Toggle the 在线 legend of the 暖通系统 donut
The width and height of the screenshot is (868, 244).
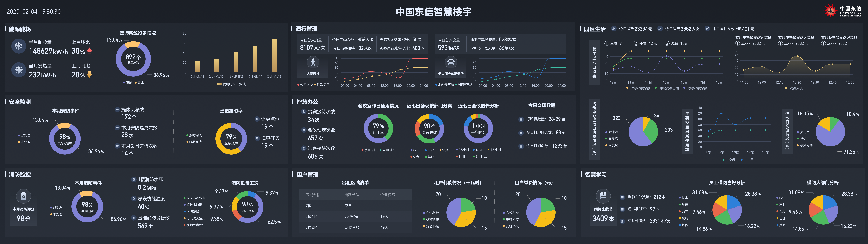[x=127, y=83]
